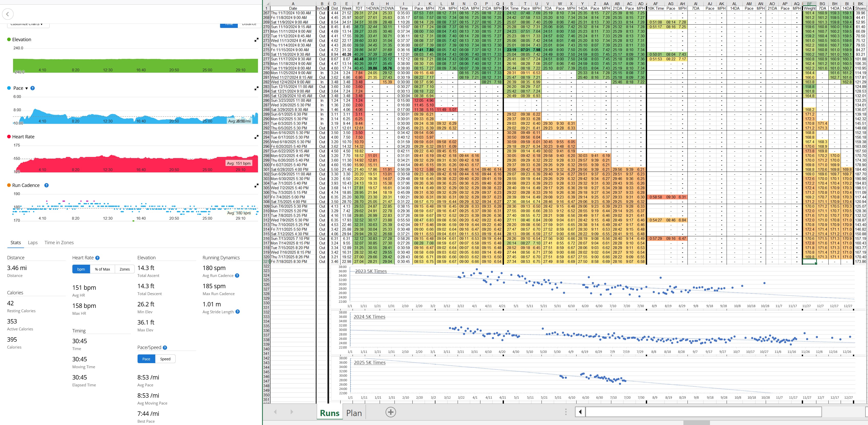Viewport: 868px width, 425px height.
Task: Click the left arrow of Excel's horizontal scrollbar
Action: point(580,411)
